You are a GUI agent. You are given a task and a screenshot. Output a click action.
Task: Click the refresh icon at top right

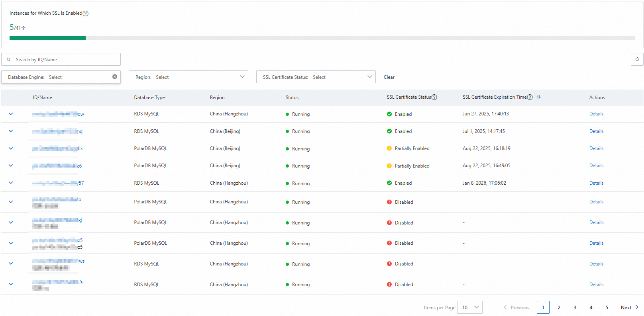click(637, 59)
